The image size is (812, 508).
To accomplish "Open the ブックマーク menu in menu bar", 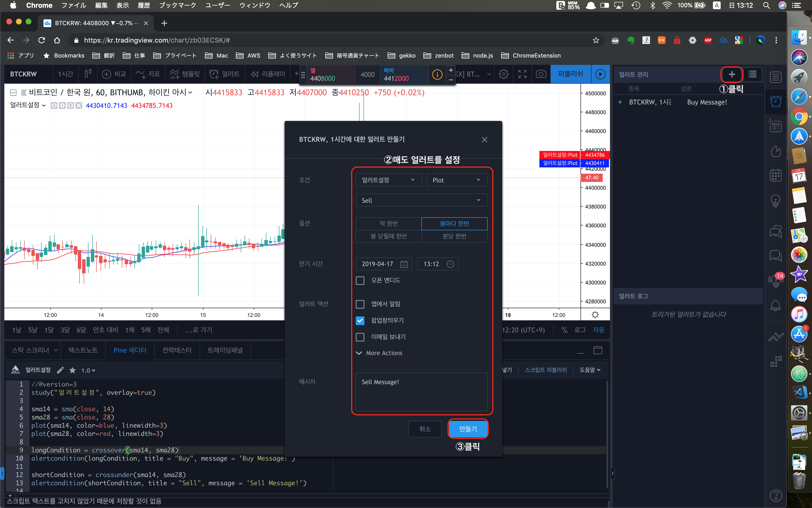I will coord(177,5).
